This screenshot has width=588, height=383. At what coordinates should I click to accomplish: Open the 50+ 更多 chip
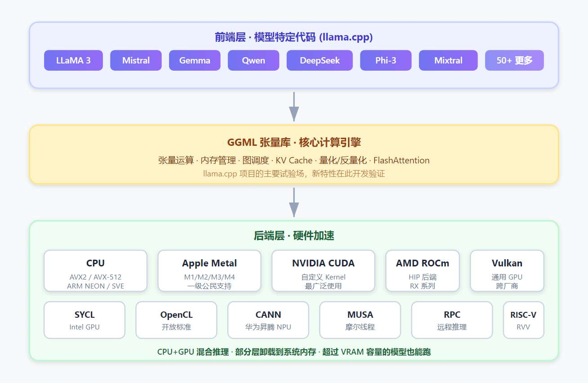pos(514,60)
